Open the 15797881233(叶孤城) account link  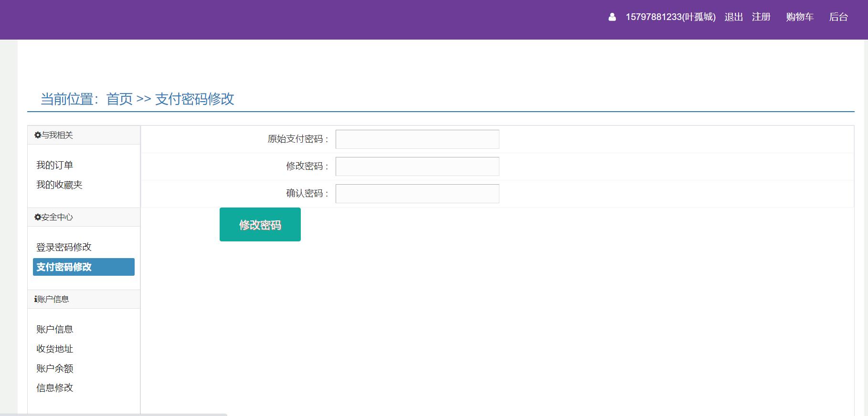click(x=670, y=17)
